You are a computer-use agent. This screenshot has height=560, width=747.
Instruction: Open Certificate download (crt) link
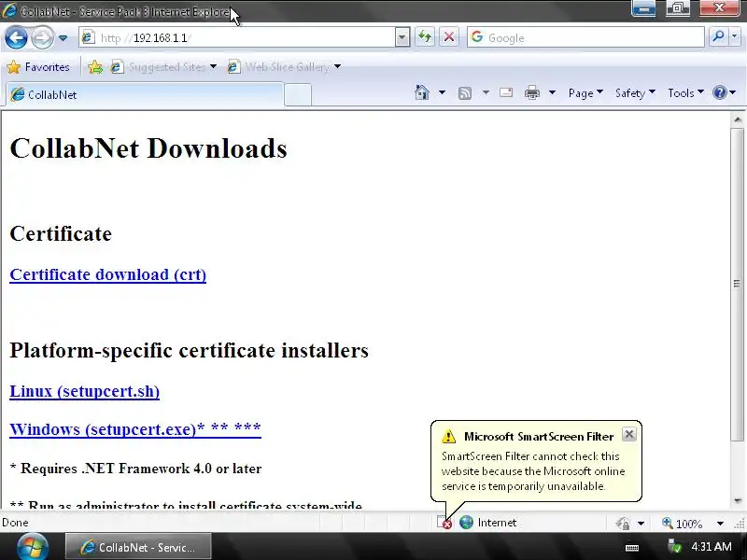coord(108,274)
